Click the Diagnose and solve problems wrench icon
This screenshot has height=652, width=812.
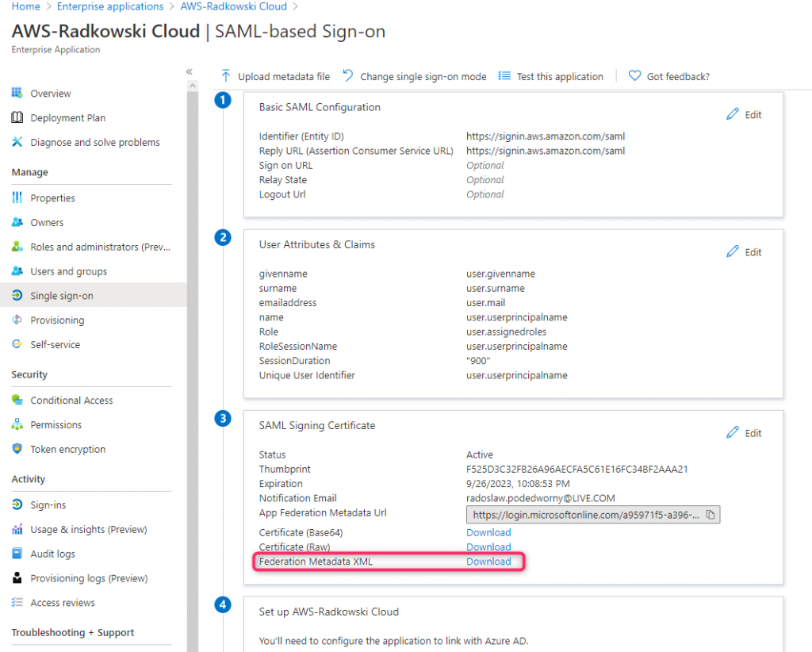tap(17, 142)
